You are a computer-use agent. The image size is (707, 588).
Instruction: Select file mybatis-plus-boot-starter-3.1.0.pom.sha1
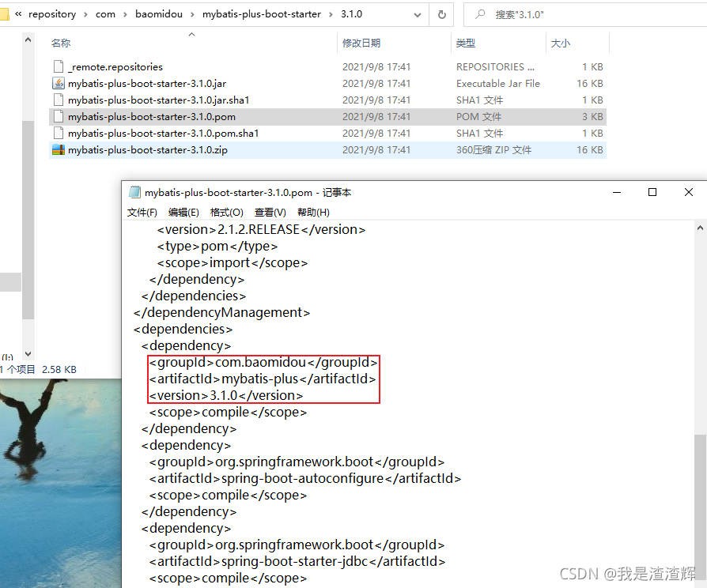[163, 134]
